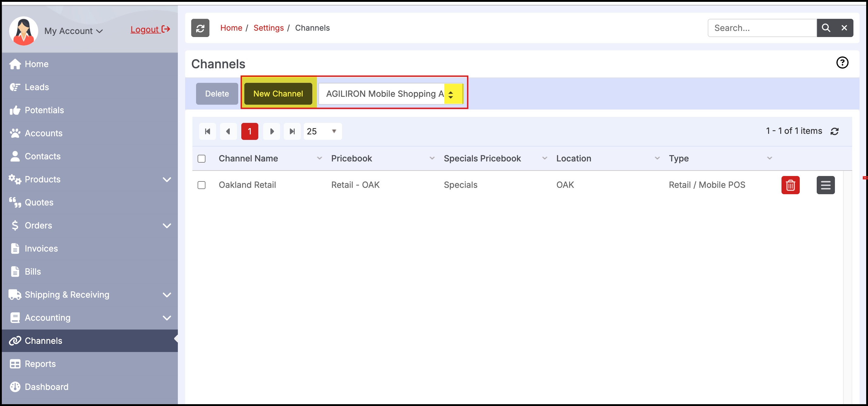868x406 pixels.
Task: Expand the Products sidebar submenu
Action: [167, 180]
